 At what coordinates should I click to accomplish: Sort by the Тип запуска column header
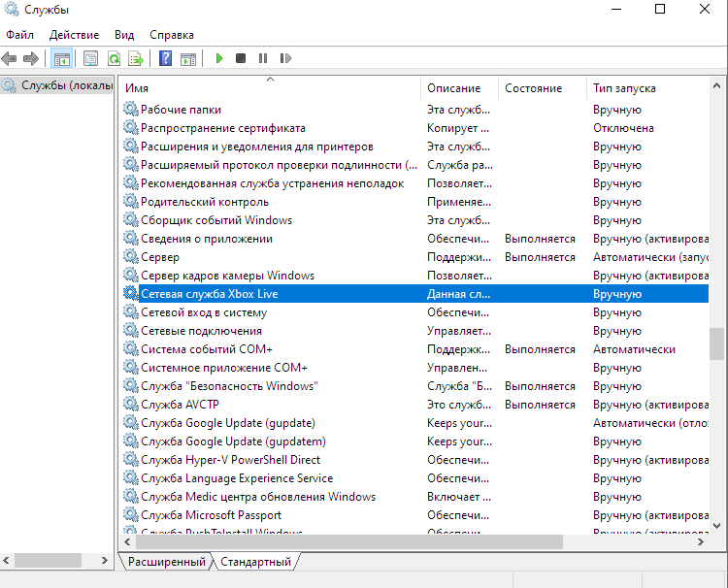647,88
